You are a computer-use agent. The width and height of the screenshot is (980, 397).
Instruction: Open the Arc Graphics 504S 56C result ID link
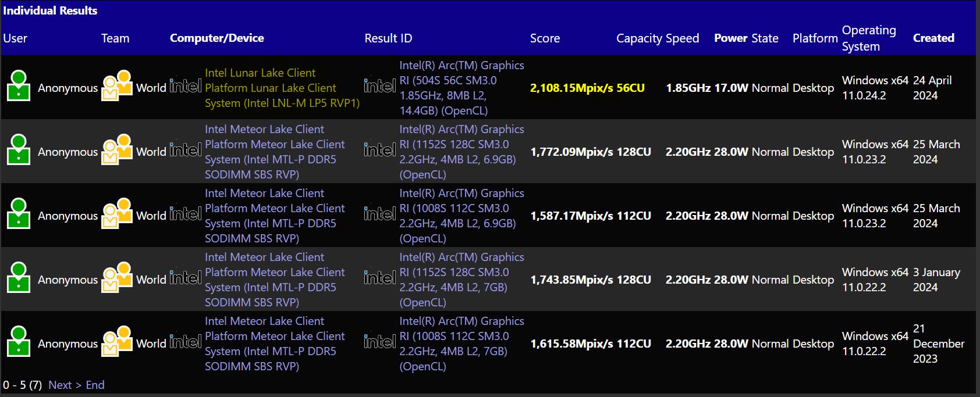click(461, 88)
